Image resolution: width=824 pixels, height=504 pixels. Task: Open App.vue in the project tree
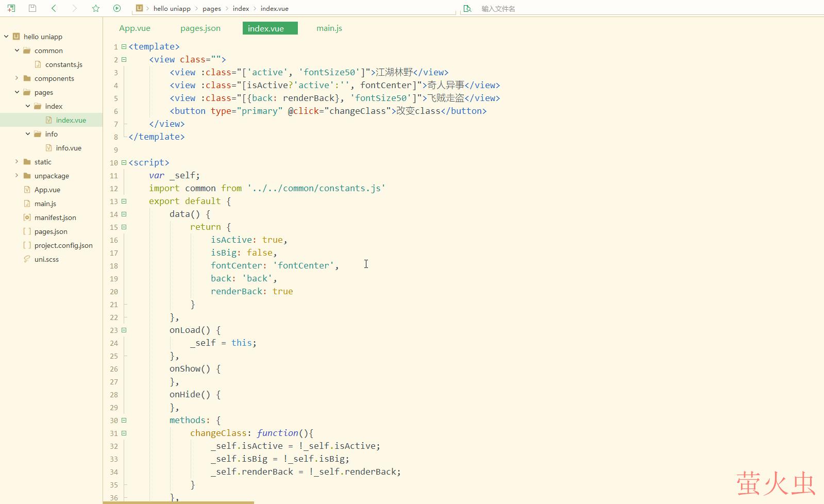(47, 190)
